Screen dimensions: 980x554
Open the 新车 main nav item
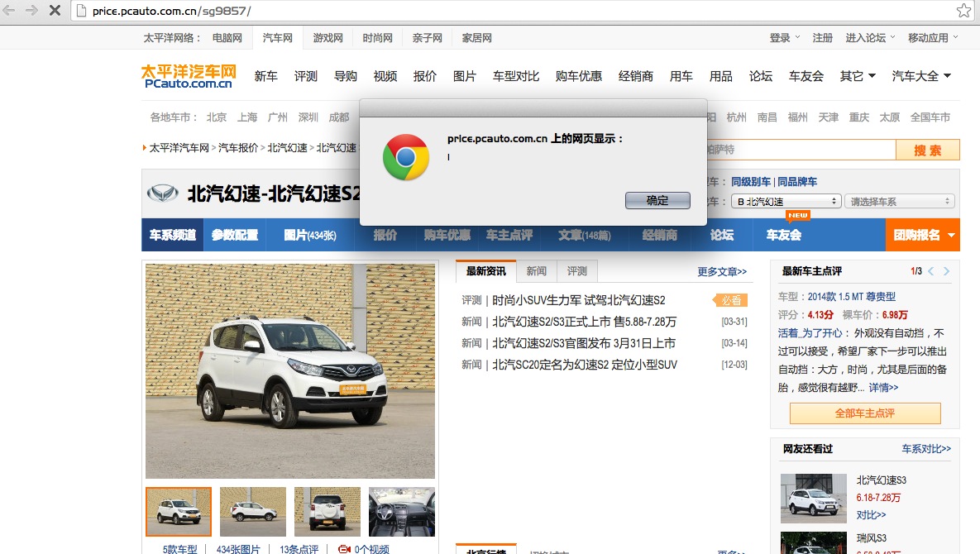click(x=265, y=76)
